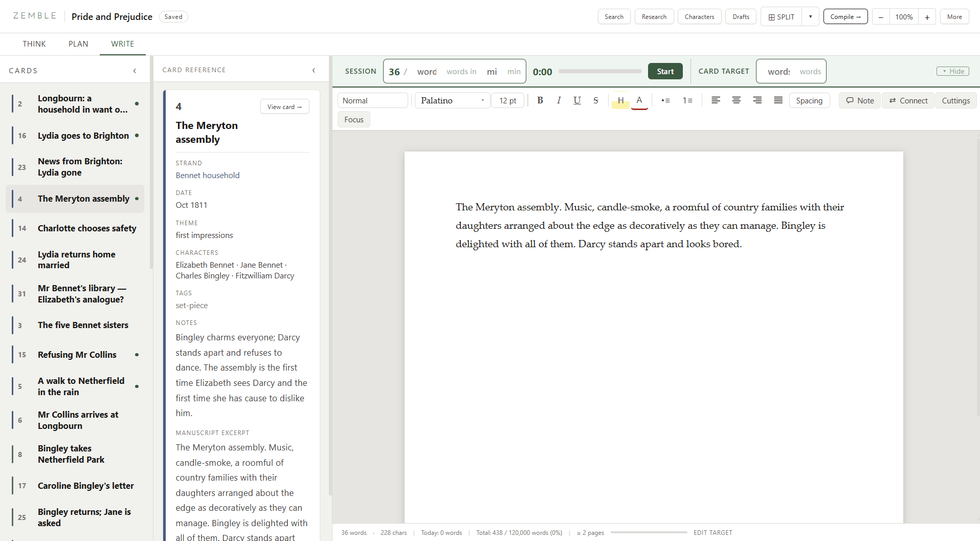Screen dimensions: 980x541
Task: Click the 100% zoom level
Action: click(904, 17)
